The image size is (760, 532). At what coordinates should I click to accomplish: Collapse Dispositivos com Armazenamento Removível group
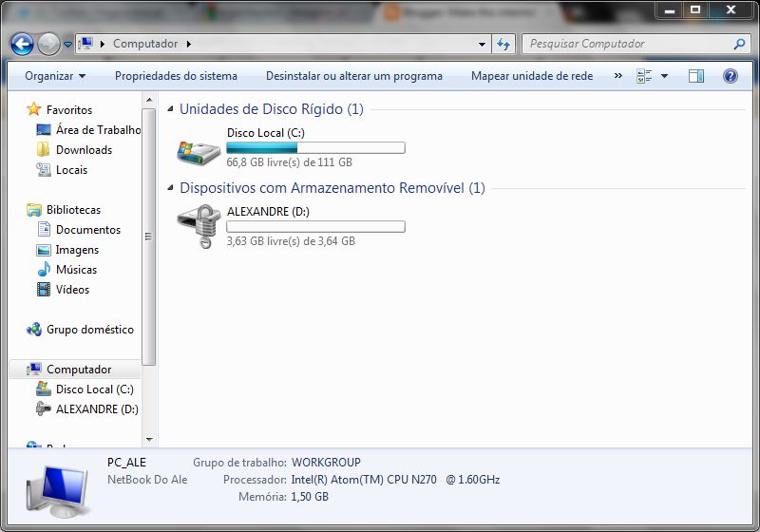coord(170,187)
